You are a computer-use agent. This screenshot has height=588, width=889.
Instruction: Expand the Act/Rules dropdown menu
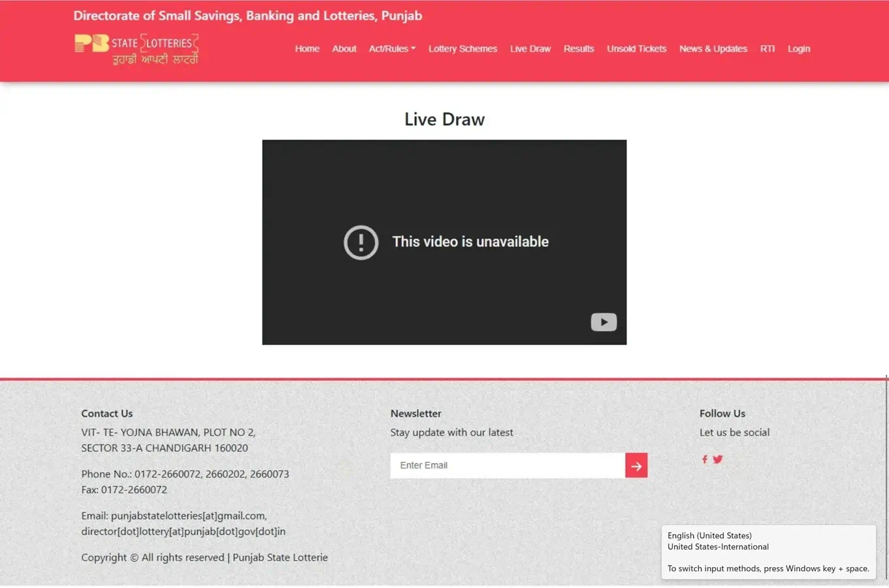point(392,49)
